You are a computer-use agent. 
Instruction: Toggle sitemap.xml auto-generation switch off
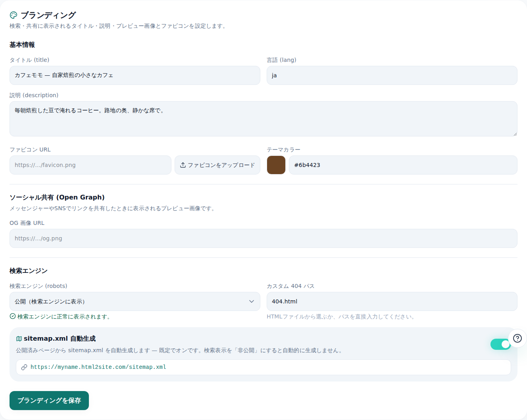500,344
